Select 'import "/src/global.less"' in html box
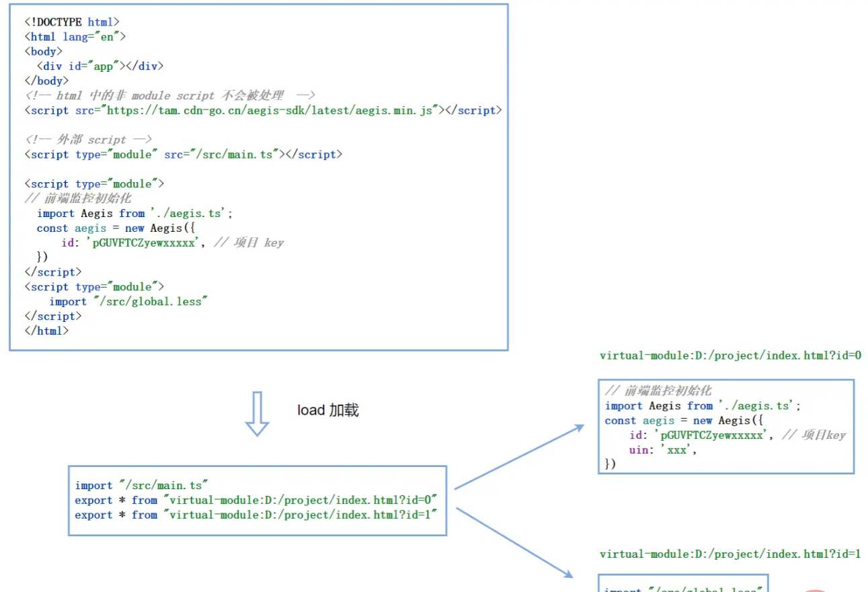Viewport: 868px width, 592px height. tap(128, 302)
